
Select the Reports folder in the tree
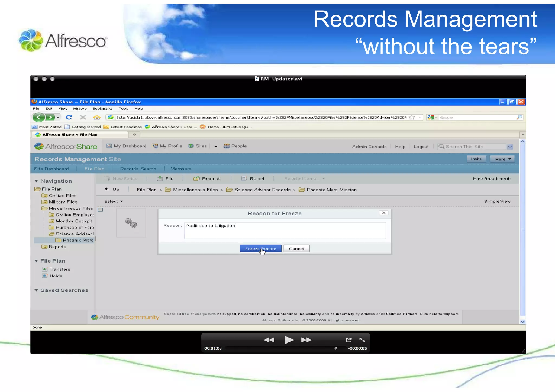tap(57, 247)
